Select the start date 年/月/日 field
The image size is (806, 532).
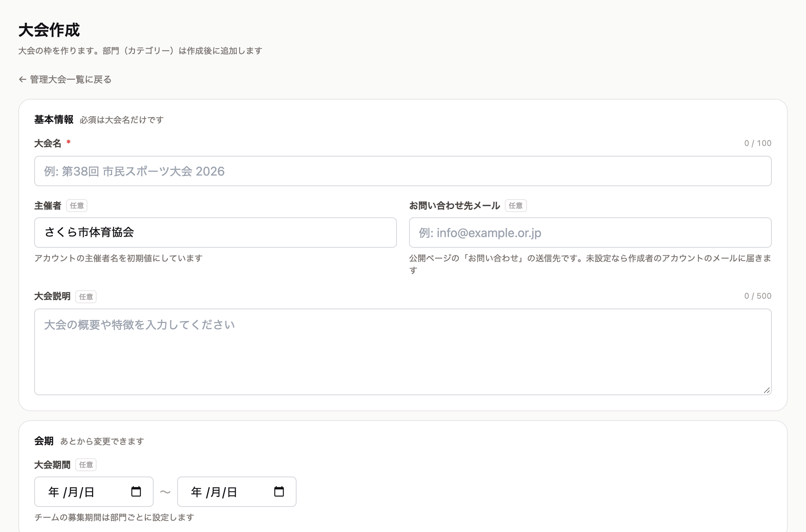pos(94,492)
